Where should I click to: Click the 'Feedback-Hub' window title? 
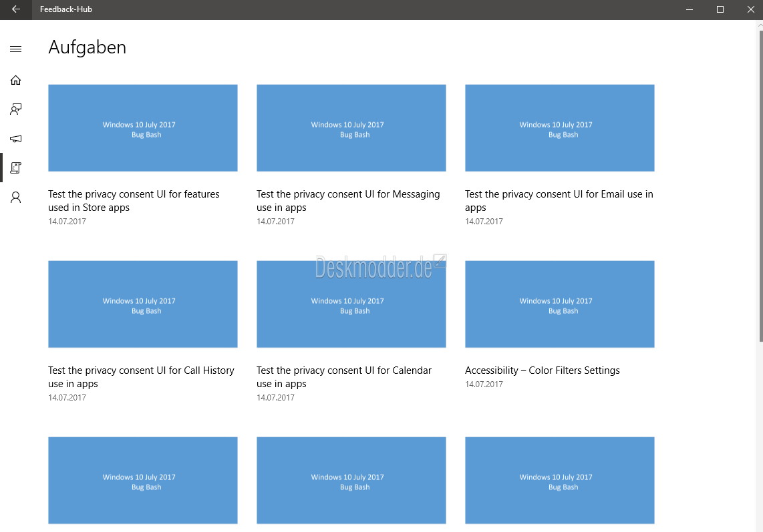click(65, 9)
